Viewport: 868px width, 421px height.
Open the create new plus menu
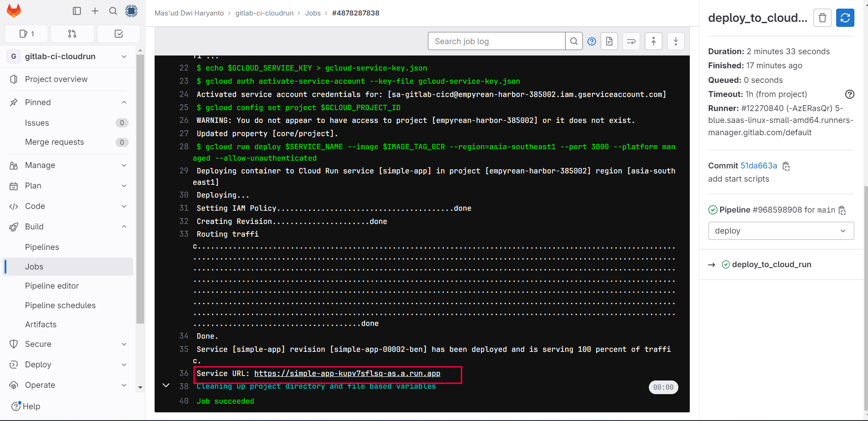95,11
